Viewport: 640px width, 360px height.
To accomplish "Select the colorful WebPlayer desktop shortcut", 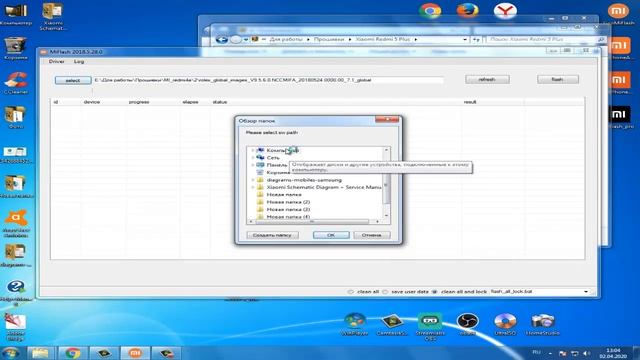I will coord(354,324).
